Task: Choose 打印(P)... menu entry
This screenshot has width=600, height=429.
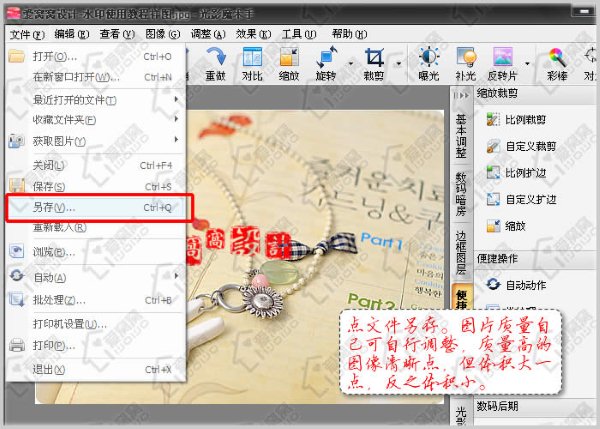Action: pyautogui.click(x=96, y=346)
